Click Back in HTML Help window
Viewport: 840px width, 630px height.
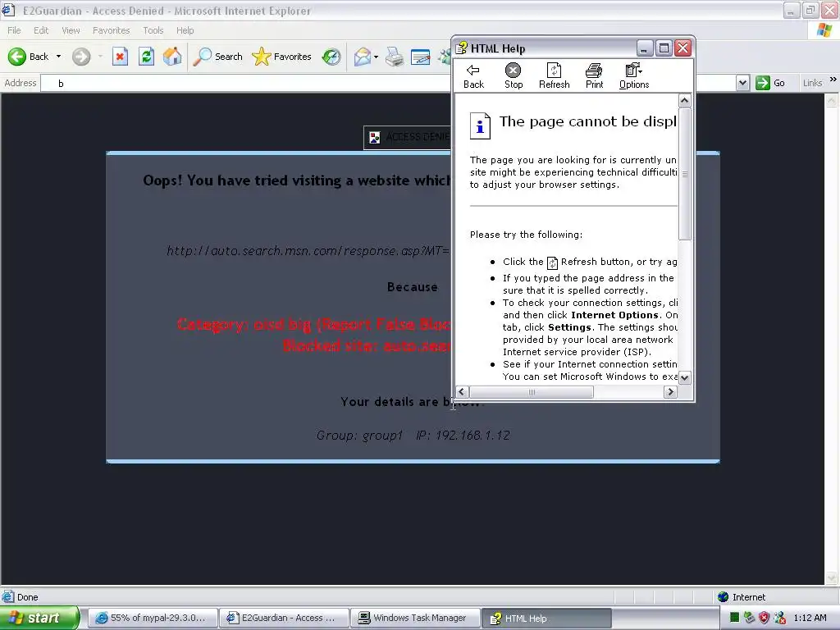[473, 76]
